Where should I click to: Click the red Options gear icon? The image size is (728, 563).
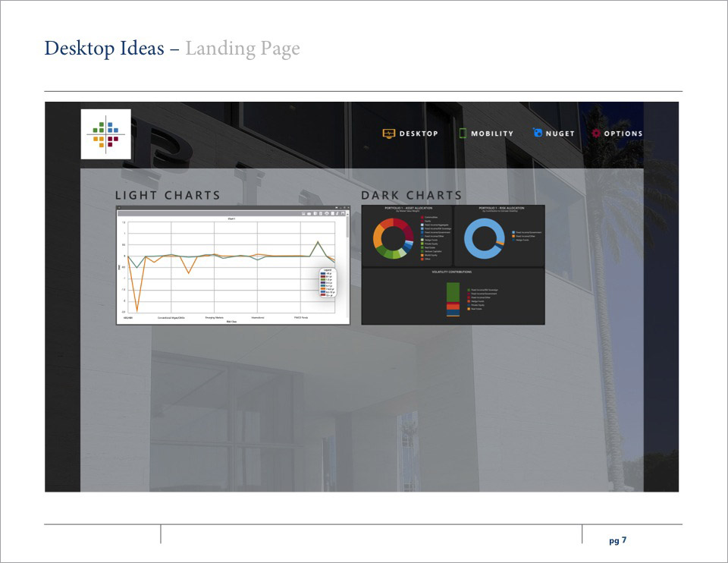(x=596, y=134)
